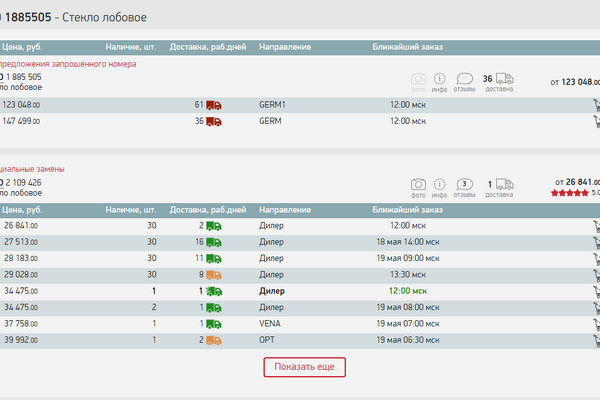Click order time '18 мая 14:00 мск'

pos(408,242)
